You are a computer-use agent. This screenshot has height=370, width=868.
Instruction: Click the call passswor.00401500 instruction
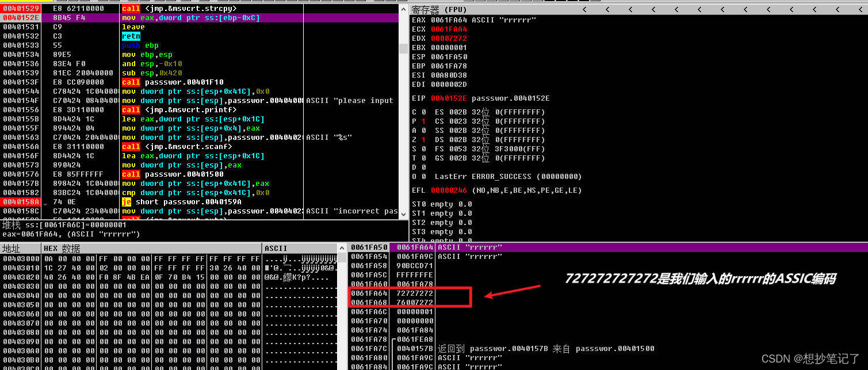[173, 174]
